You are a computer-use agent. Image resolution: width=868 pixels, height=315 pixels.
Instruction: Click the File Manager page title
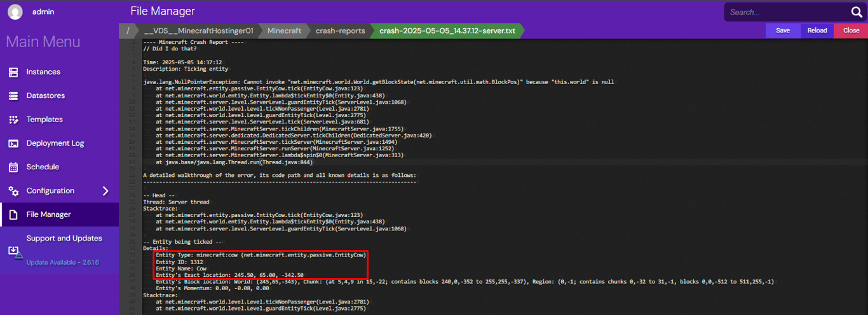pyautogui.click(x=163, y=11)
